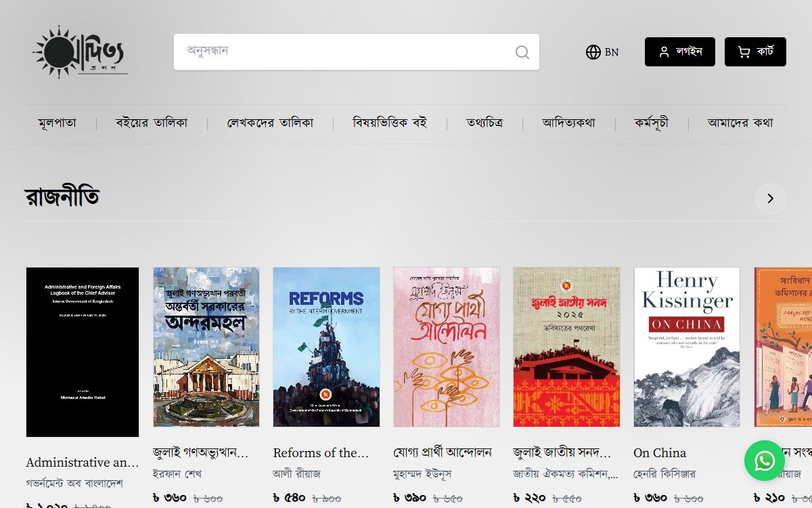
Task: Click the magnifier search icon
Action: pyautogui.click(x=522, y=52)
